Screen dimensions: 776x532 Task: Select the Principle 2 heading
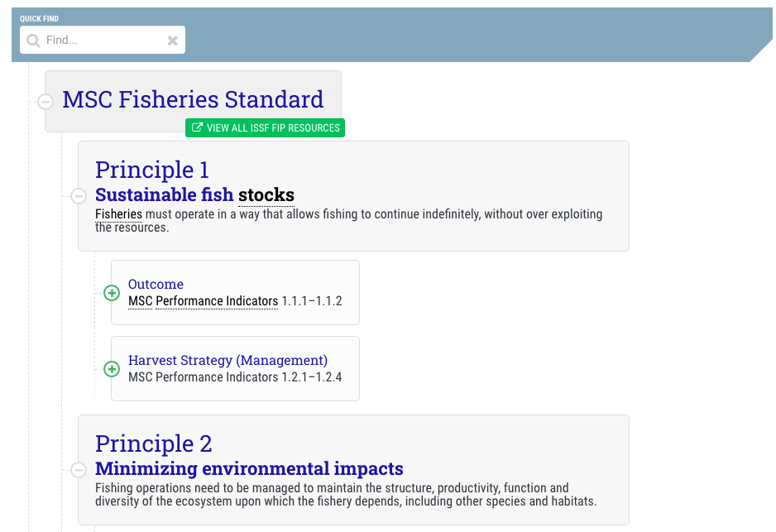153,443
